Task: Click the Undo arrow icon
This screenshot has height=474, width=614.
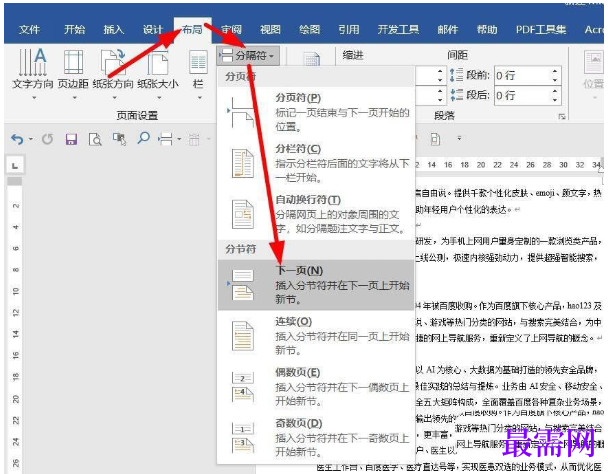Action: point(17,139)
